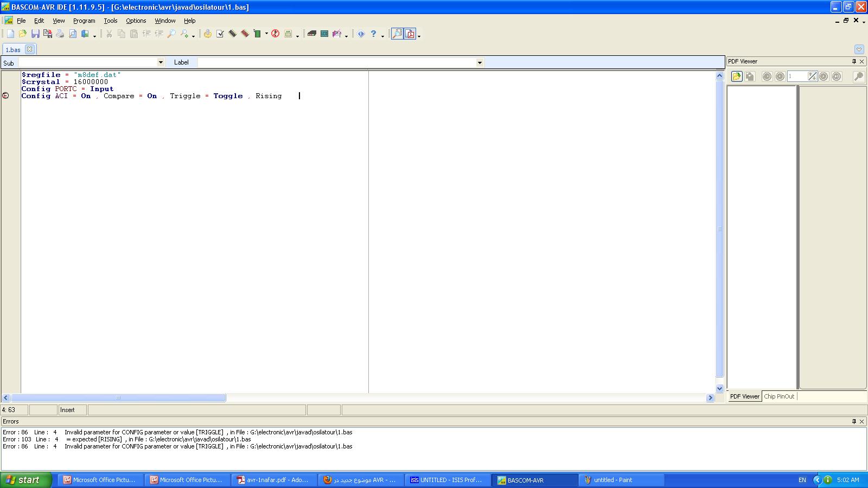Save file with floppy disk icon
This screenshot has width=868, height=488.
(x=35, y=34)
